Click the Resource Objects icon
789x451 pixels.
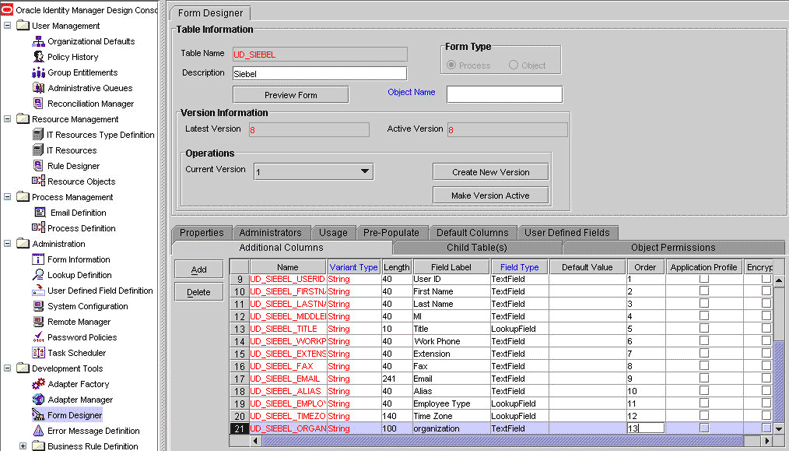point(39,181)
